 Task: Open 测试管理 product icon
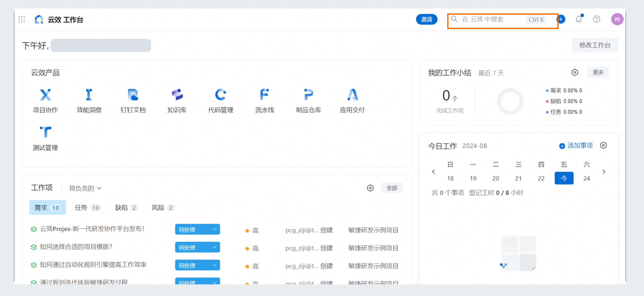pyautogui.click(x=45, y=132)
